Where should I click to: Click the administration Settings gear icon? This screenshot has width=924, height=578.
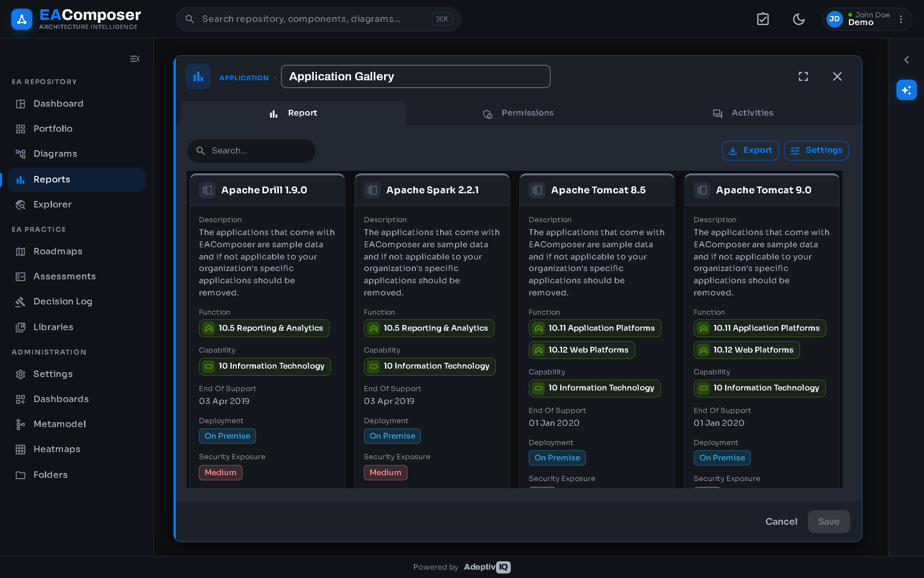pos(21,374)
